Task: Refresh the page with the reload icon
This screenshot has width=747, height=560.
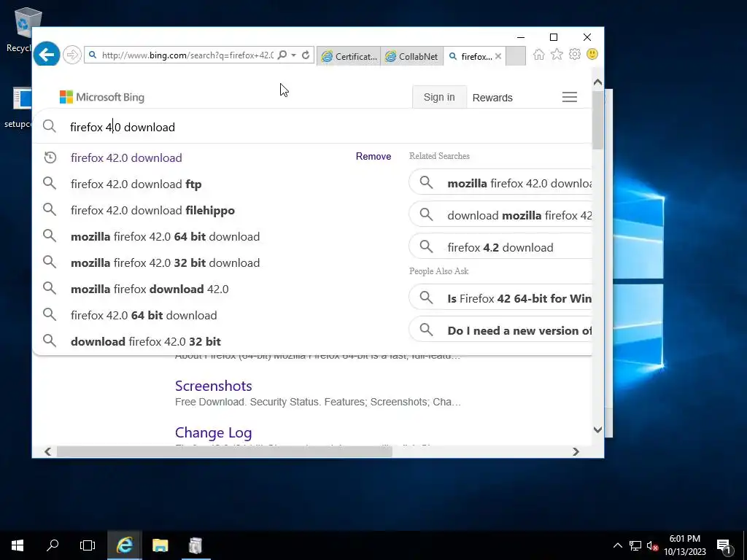Action: click(x=306, y=55)
